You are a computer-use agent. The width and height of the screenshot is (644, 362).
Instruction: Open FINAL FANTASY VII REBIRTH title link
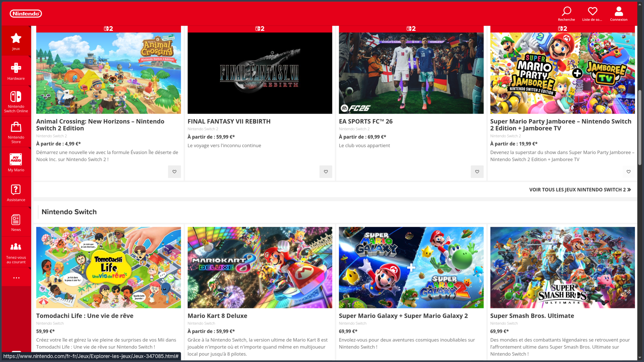tap(229, 121)
